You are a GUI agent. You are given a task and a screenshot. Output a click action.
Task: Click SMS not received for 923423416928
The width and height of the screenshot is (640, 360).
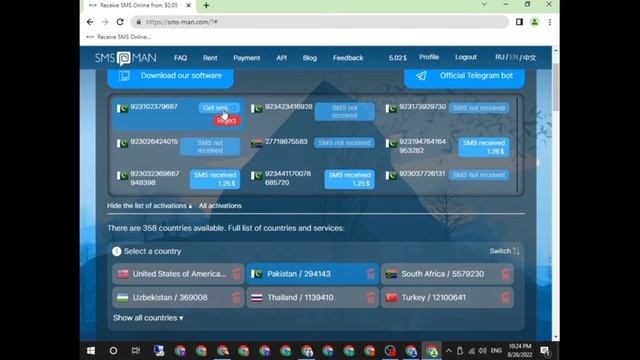click(x=344, y=111)
